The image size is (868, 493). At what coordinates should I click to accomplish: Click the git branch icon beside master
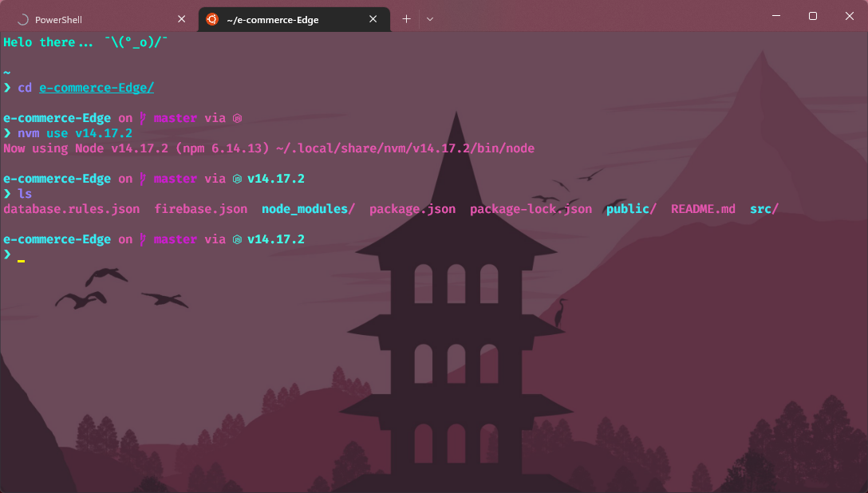click(141, 117)
